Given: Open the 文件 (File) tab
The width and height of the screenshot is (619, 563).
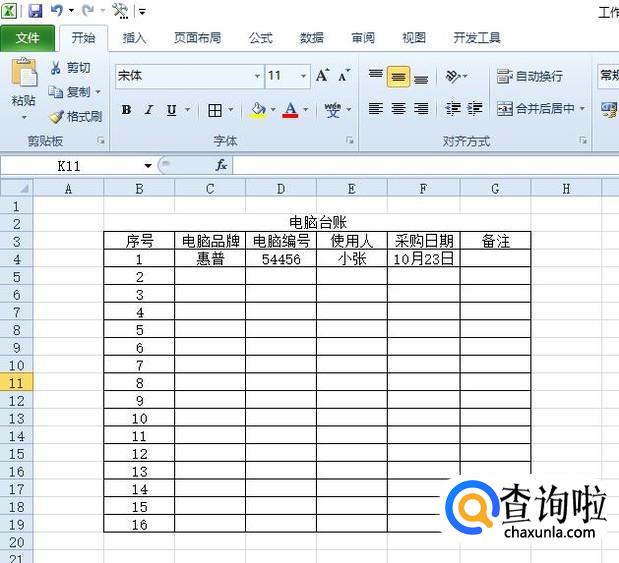Looking at the screenshot, I should 28,38.
